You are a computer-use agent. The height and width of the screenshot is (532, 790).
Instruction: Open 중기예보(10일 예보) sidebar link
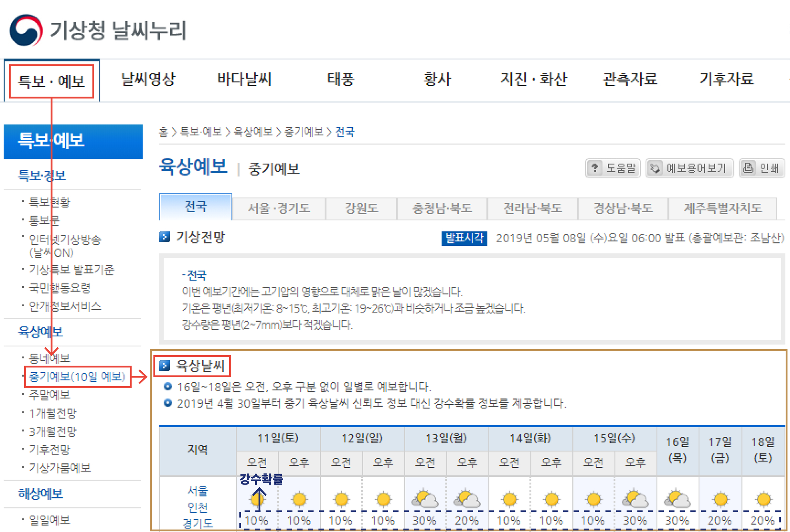pos(77,377)
